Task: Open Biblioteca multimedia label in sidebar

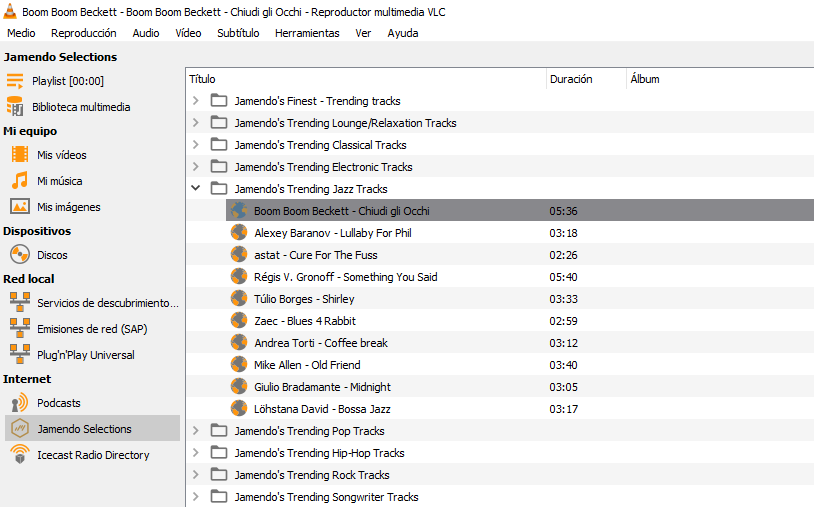Action: [81, 107]
